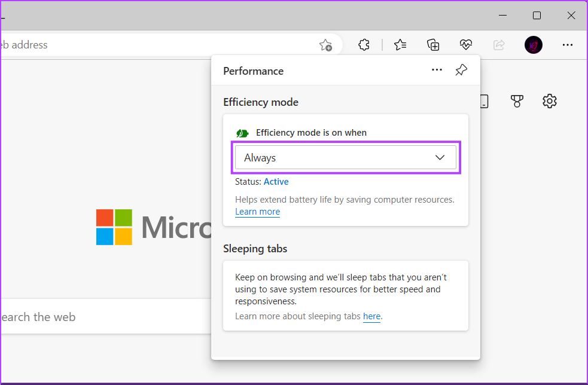Toggle the Performance heartbeat icon

[466, 45]
